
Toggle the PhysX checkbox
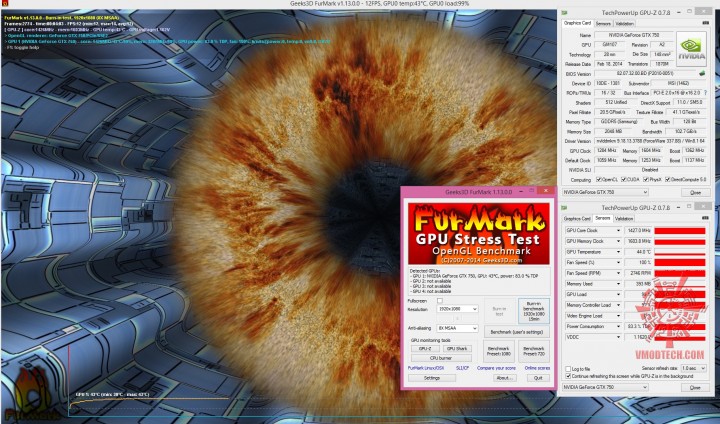click(646, 180)
